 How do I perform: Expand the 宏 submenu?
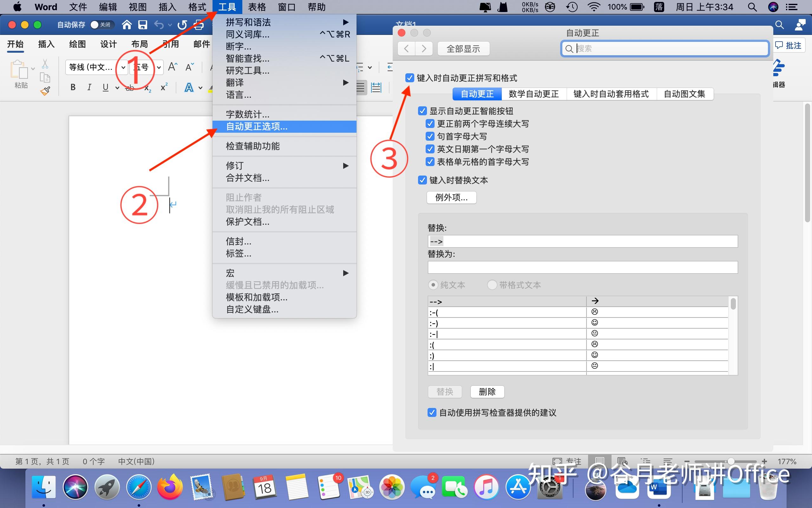pyautogui.click(x=346, y=273)
